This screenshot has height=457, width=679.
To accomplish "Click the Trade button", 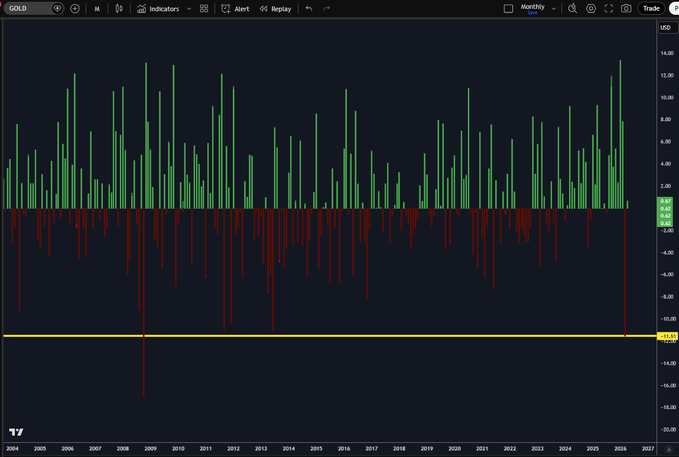I will 651,8.
